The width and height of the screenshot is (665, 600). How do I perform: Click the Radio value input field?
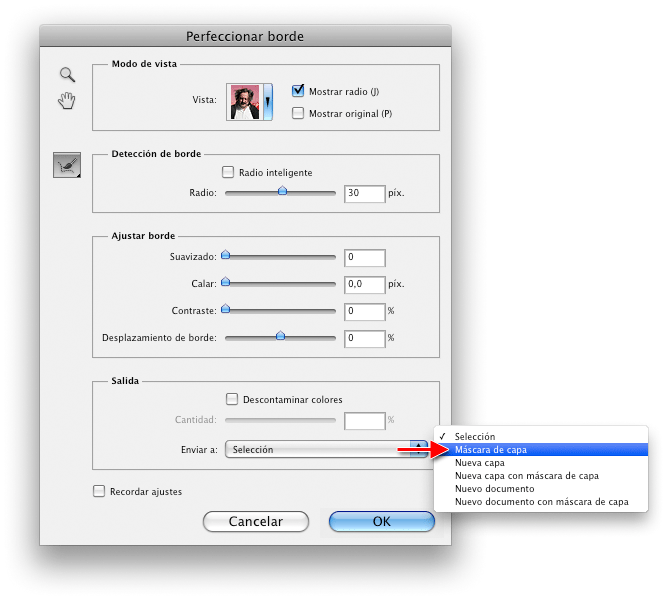pyautogui.click(x=364, y=193)
